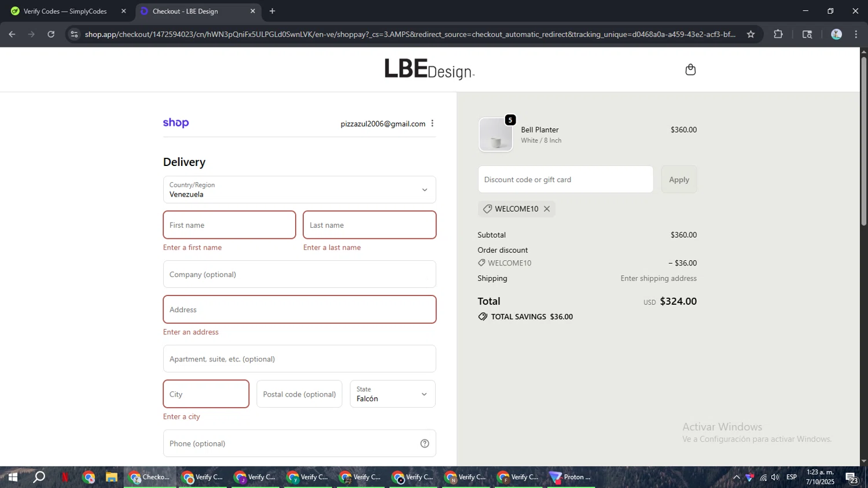Click the Address field
The image size is (868, 488).
click(299, 309)
